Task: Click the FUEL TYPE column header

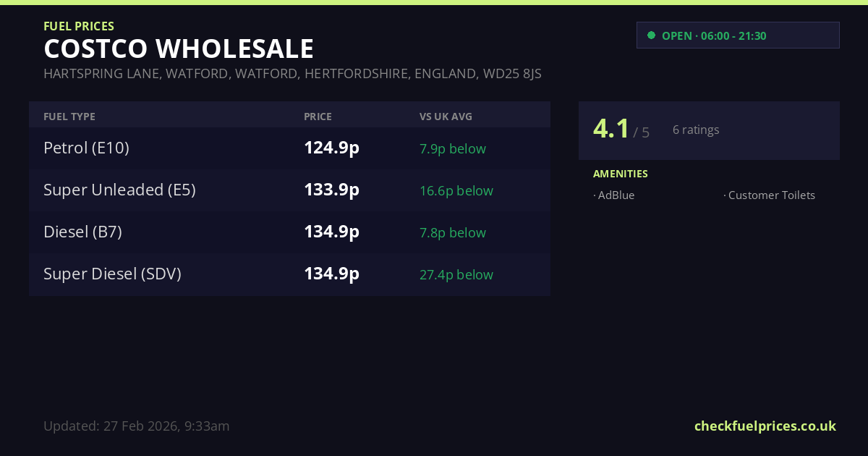Action: coord(69,117)
